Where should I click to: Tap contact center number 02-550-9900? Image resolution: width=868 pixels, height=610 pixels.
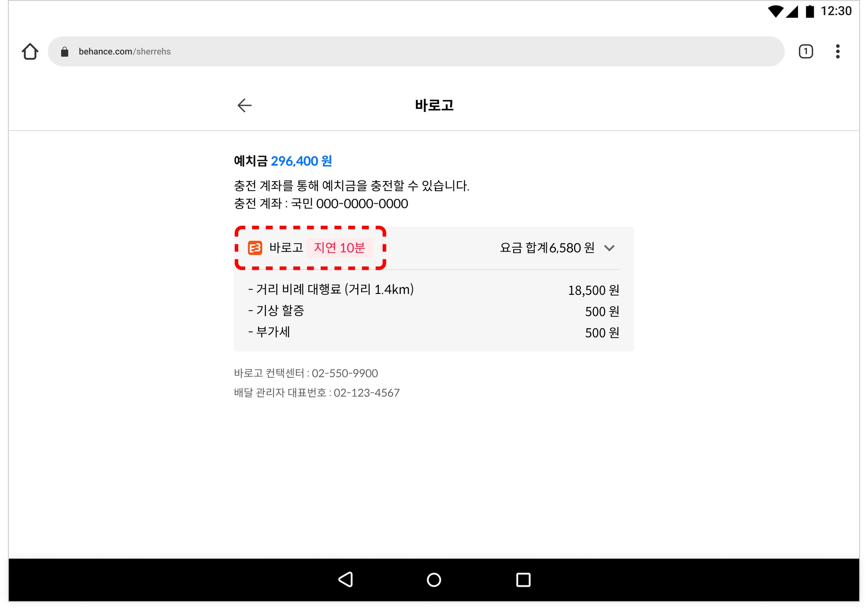click(345, 373)
